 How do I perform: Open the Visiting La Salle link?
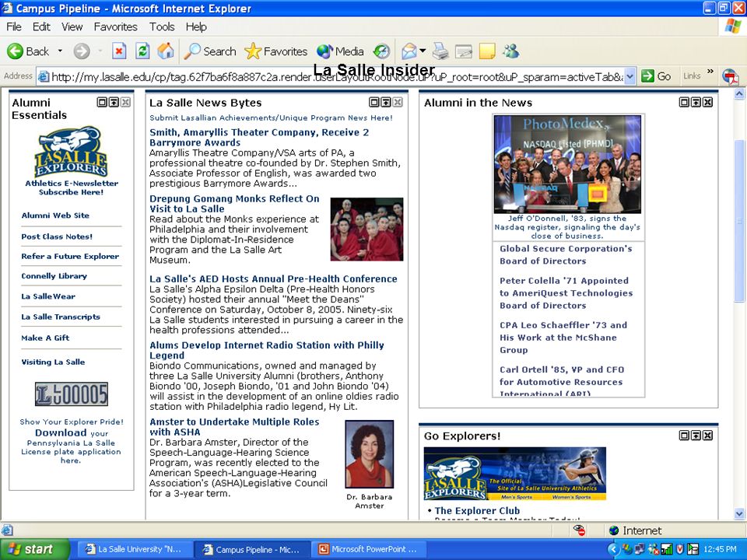pyautogui.click(x=53, y=362)
